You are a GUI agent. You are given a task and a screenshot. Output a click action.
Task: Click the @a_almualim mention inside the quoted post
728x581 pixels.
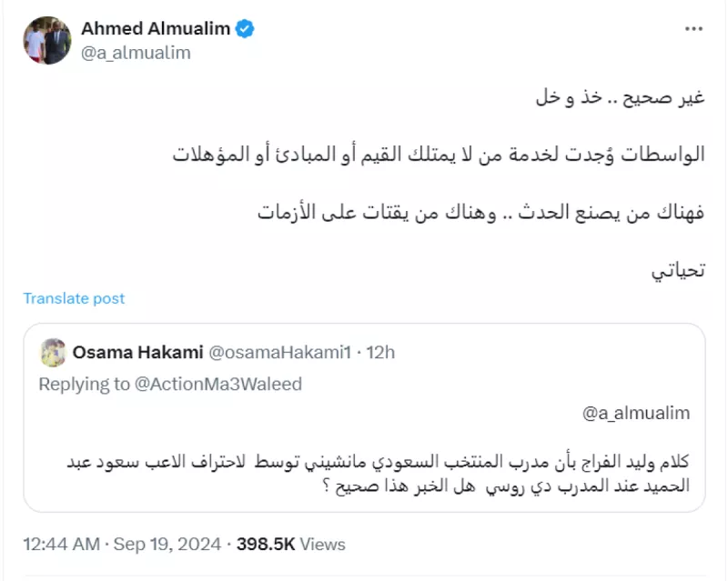tap(637, 412)
